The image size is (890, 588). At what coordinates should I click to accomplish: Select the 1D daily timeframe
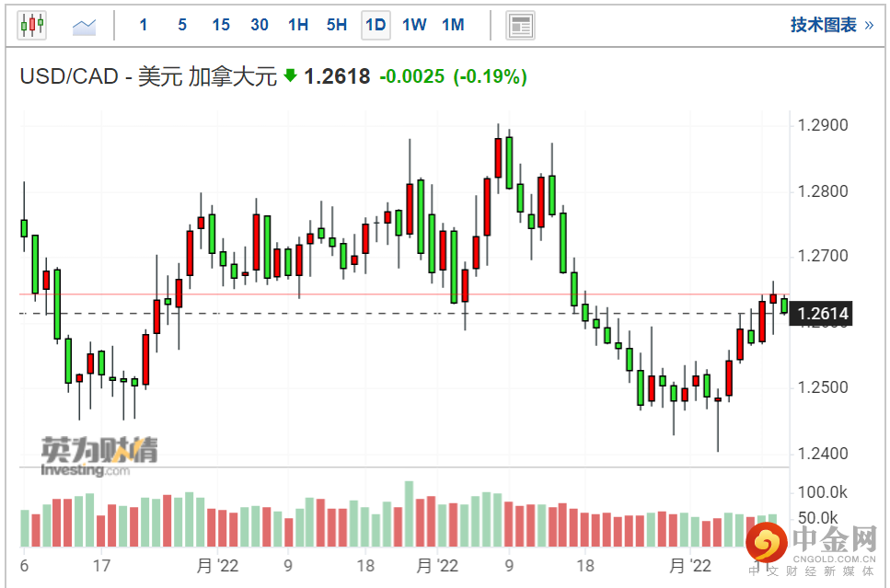point(376,25)
